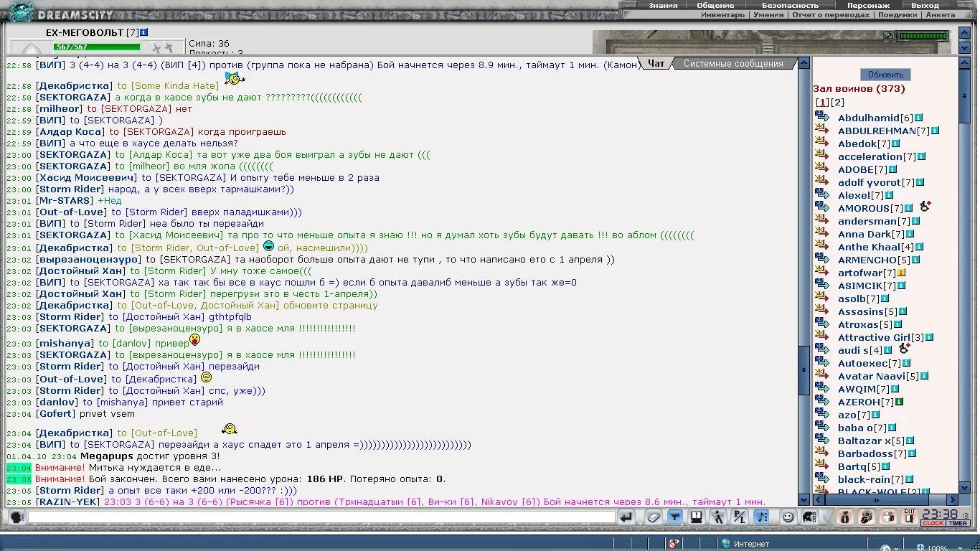Click private message arrow beside Abdulhamid
Viewport: 980px width, 551px height.
coord(822,118)
